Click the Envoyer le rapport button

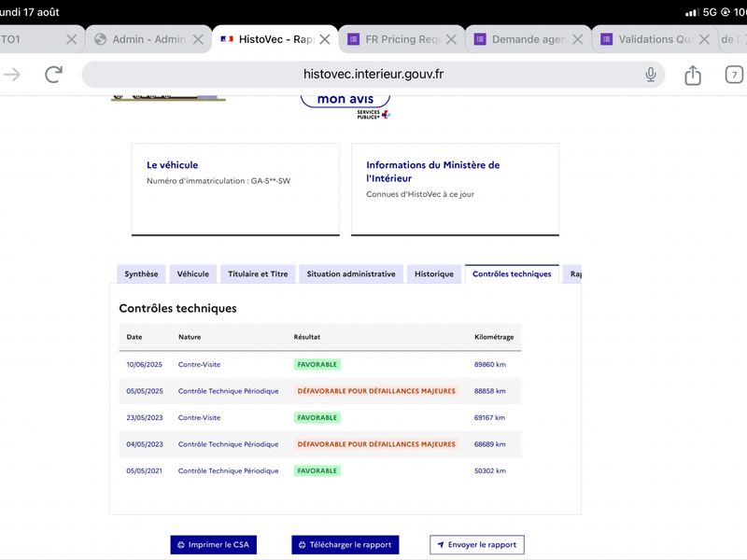(477, 545)
